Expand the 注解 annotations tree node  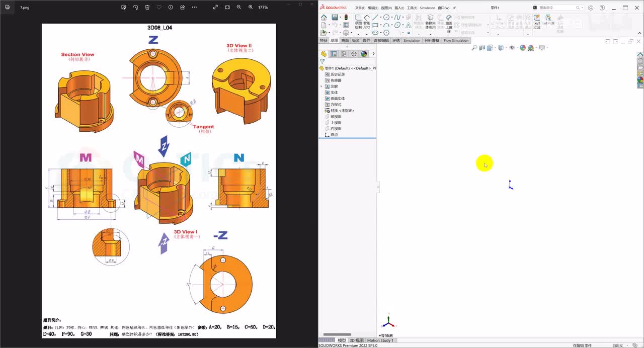coord(321,86)
